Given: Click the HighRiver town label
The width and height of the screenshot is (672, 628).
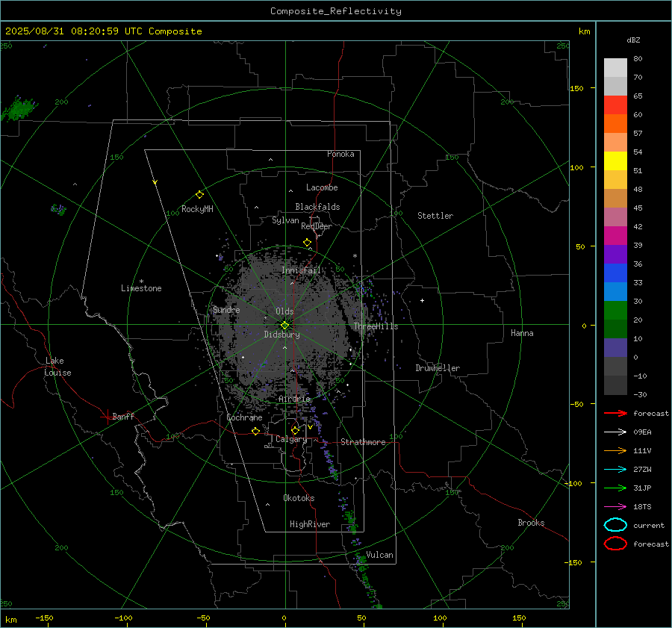Looking at the screenshot, I should click(x=310, y=524).
